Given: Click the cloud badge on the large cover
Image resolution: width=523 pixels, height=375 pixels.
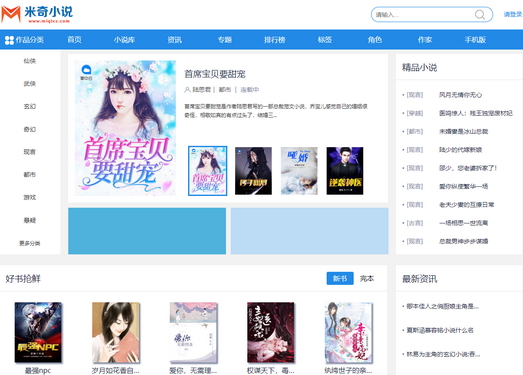Looking at the screenshot, I should click(86, 70).
